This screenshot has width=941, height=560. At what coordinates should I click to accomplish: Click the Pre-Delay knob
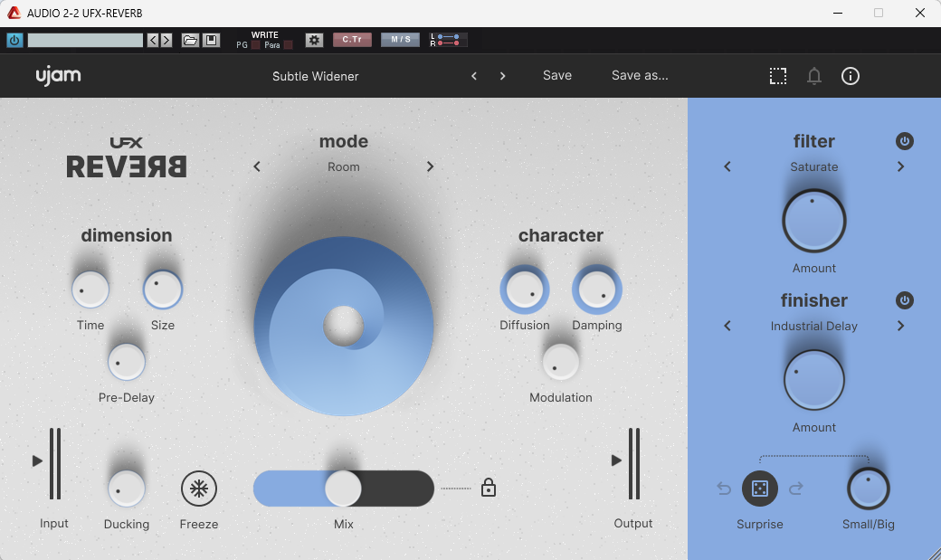tap(127, 362)
